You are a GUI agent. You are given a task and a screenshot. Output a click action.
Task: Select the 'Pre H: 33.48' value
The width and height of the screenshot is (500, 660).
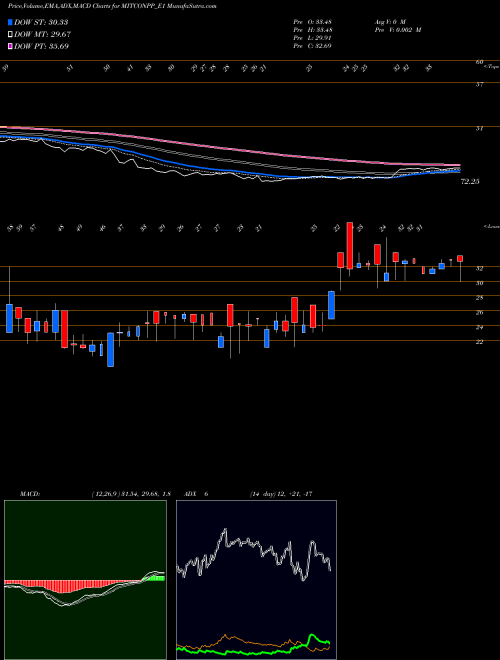[312, 30]
